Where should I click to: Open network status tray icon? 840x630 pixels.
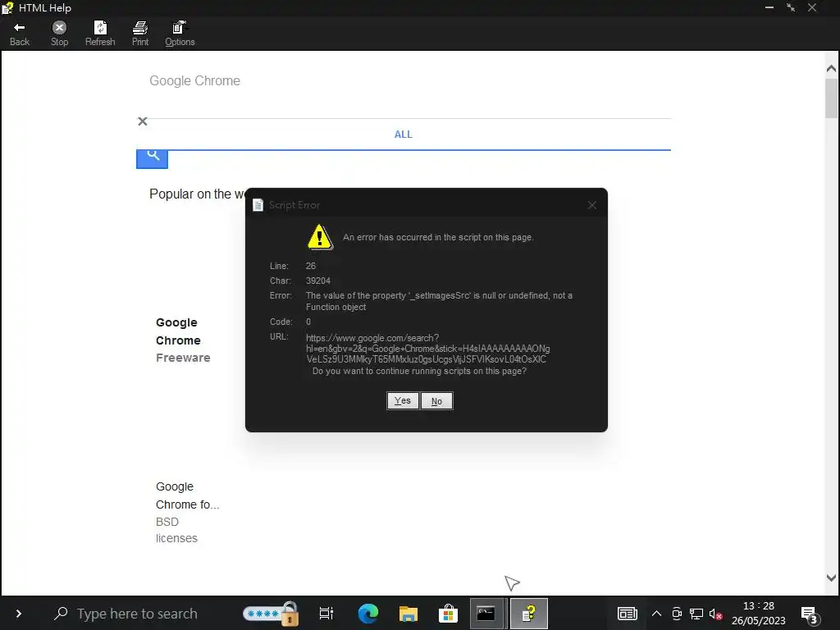(x=696, y=614)
